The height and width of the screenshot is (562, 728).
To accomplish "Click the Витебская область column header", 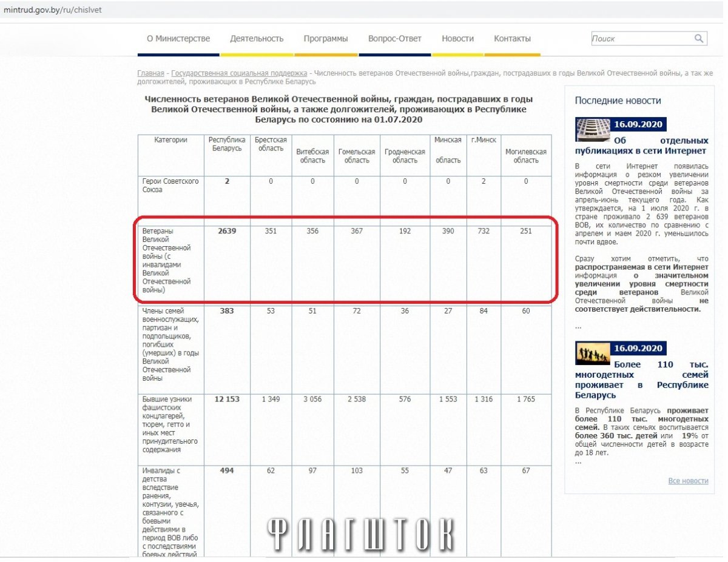I will 312,156.
